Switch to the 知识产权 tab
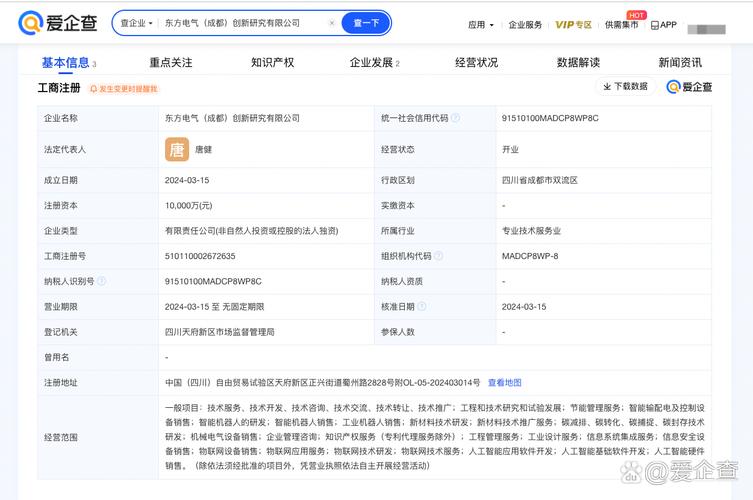This screenshot has width=753, height=500. point(272,62)
